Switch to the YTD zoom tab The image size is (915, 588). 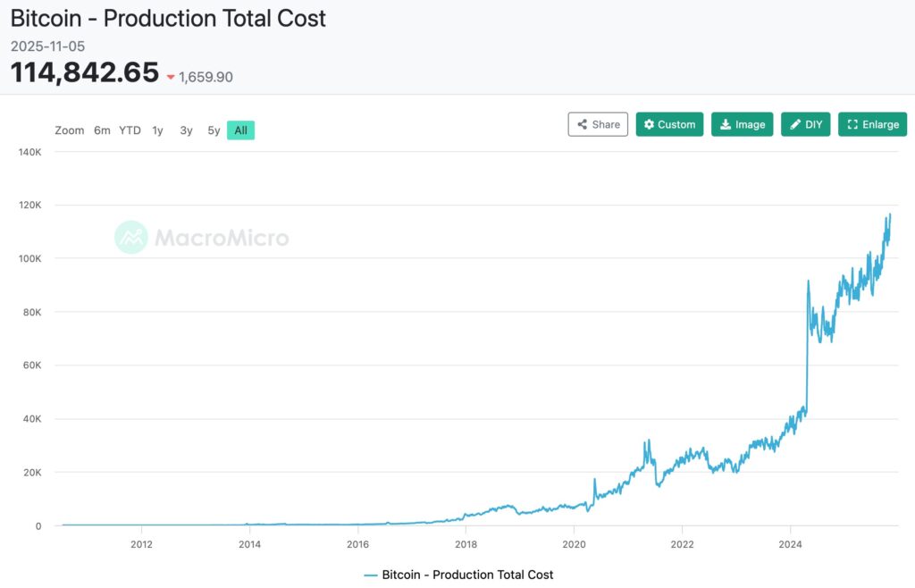pyautogui.click(x=129, y=130)
